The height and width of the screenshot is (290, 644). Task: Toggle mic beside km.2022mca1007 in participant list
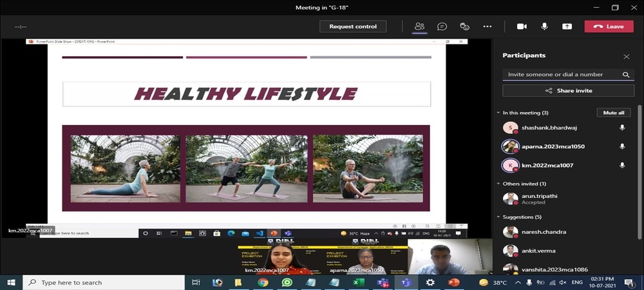622,166
